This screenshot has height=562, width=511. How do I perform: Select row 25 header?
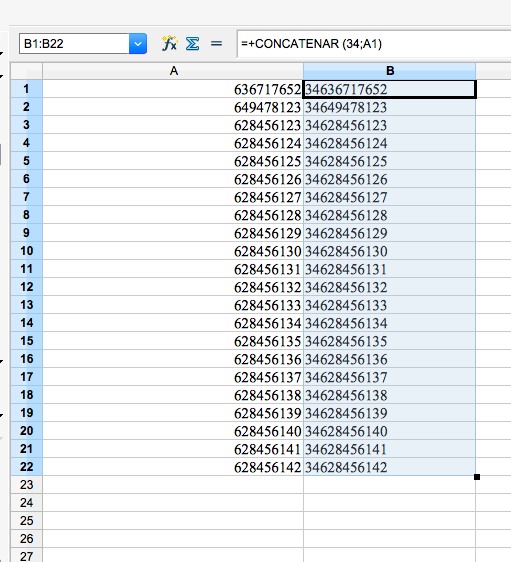27,520
